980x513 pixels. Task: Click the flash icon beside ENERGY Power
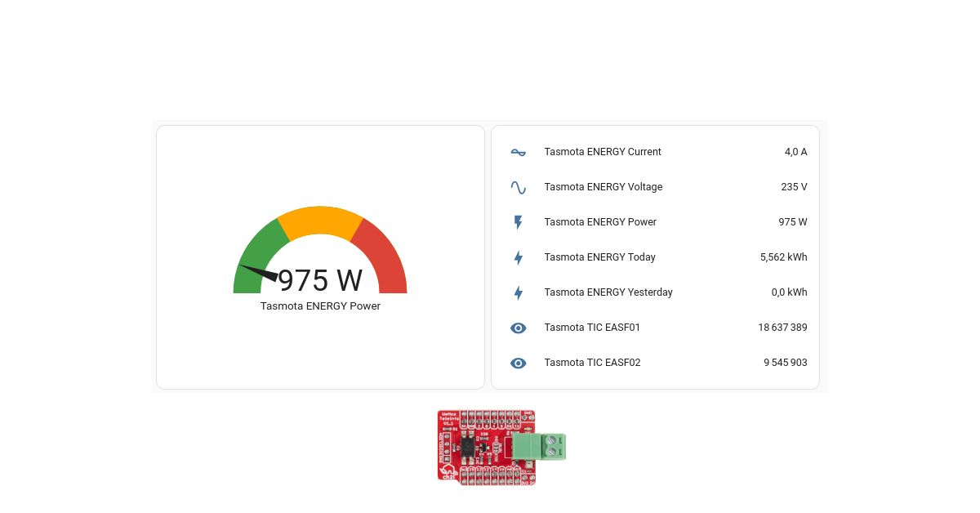518,222
